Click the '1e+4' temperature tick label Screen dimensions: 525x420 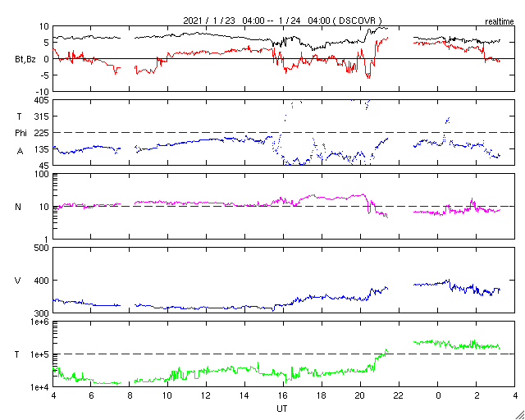click(x=39, y=387)
